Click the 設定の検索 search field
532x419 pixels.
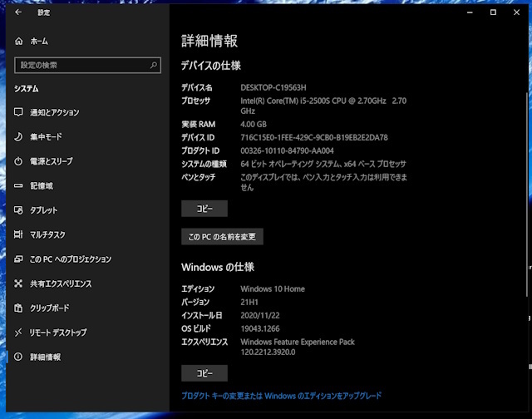click(87, 65)
